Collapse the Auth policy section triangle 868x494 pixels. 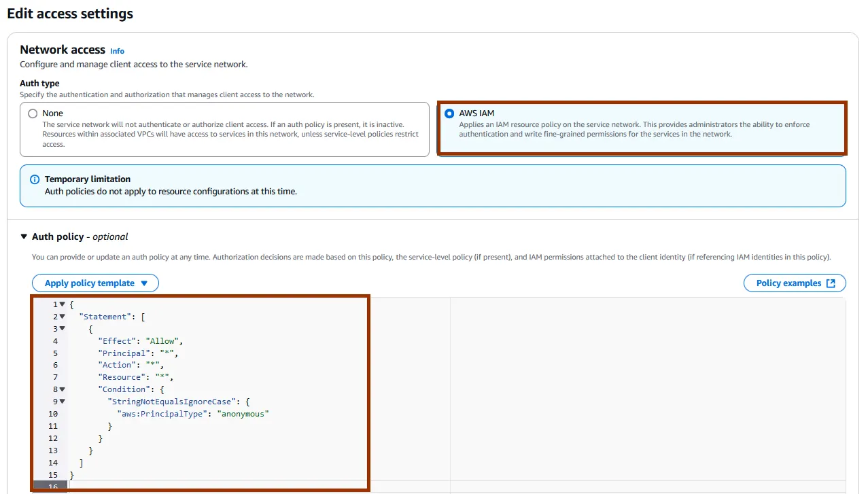(x=24, y=236)
